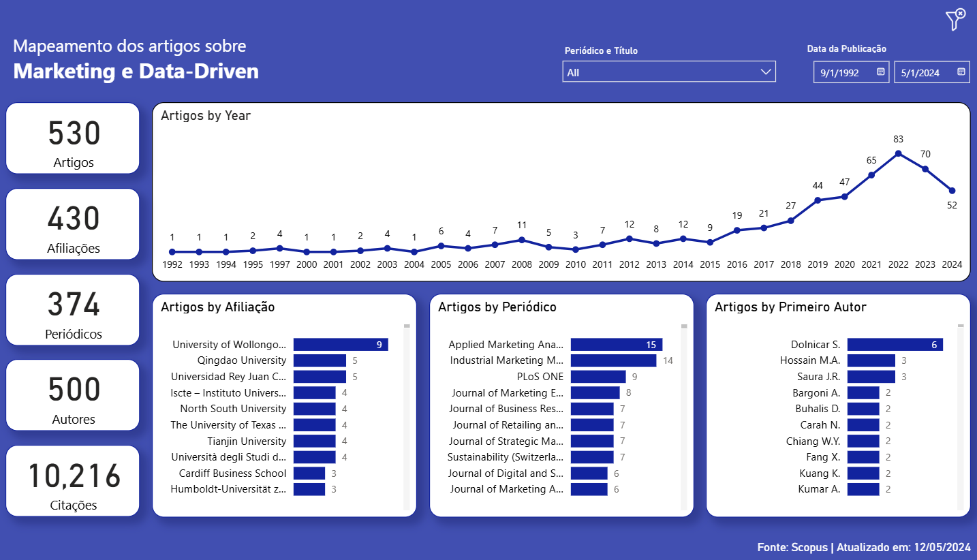
Task: Click the Applied Marketing bar showing 15
Action: [615, 344]
